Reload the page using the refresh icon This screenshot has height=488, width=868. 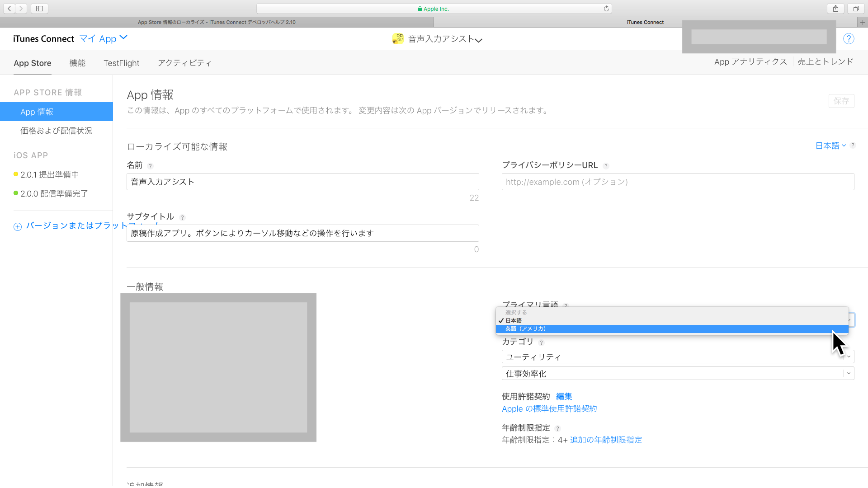[606, 9]
